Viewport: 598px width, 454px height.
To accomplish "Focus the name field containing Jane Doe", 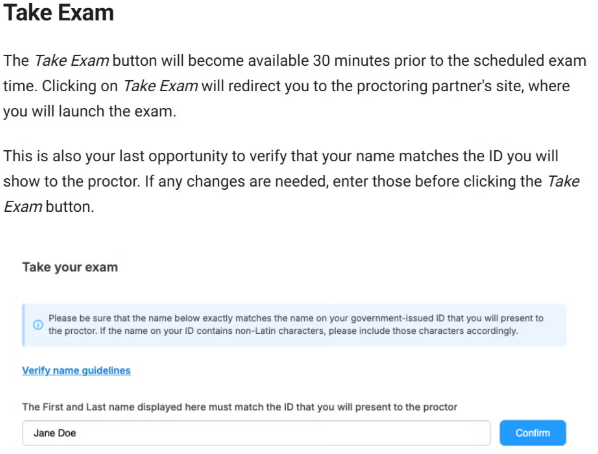I will pyautogui.click(x=256, y=433).
